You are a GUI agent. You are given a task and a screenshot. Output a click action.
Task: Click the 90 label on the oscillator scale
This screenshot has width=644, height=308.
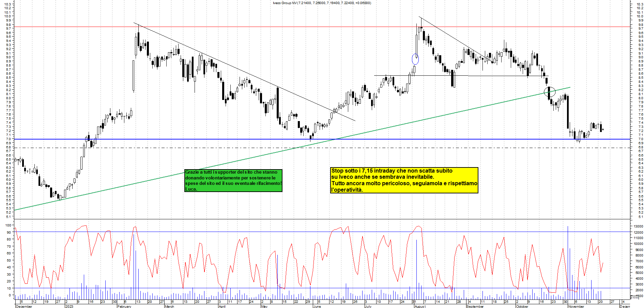pyautogui.click(x=10, y=232)
